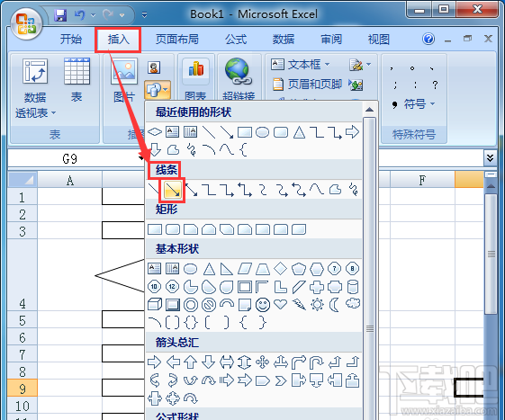
Task: Open the clip art icon
Action: coord(154,67)
